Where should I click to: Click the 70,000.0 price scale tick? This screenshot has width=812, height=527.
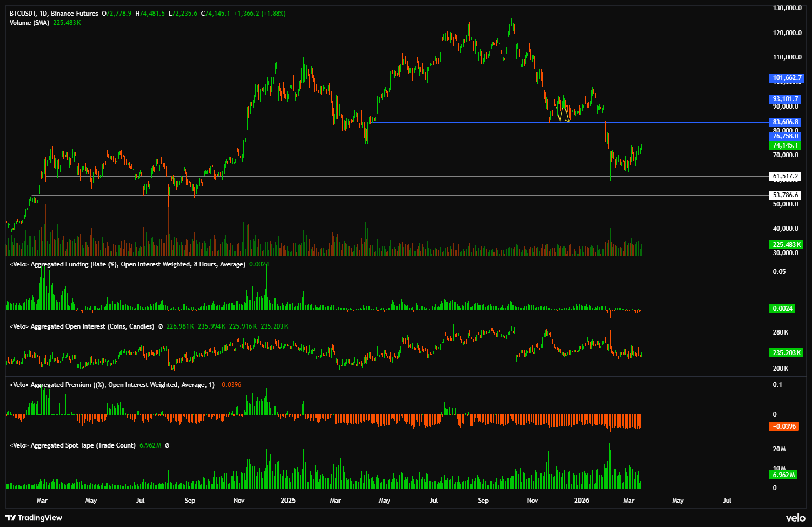(786, 155)
